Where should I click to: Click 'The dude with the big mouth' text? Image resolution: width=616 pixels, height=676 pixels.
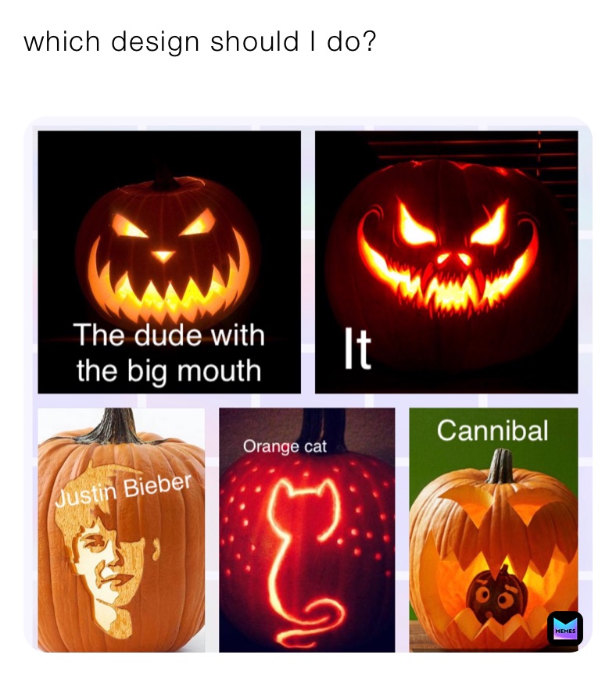point(169,353)
